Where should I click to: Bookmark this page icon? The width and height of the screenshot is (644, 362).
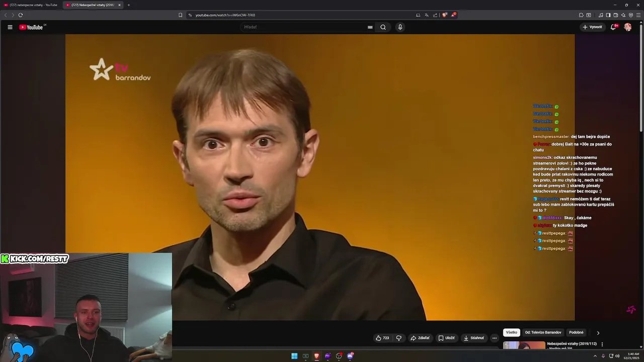click(181, 15)
